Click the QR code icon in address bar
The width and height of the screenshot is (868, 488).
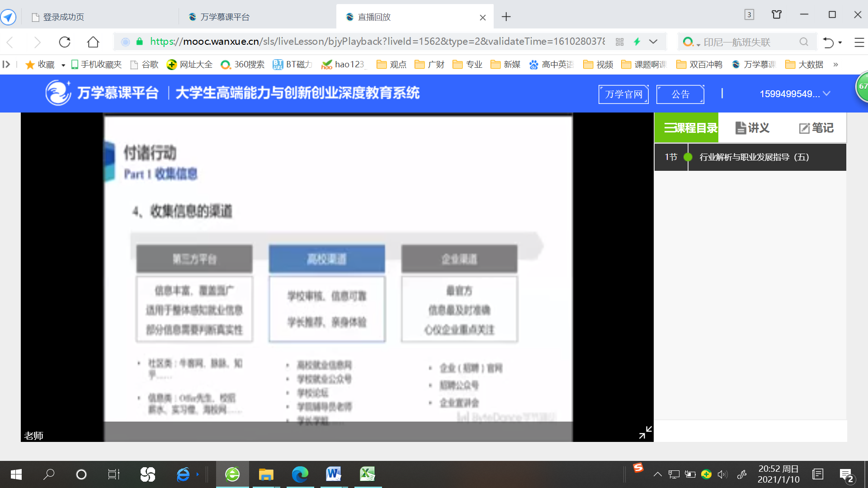tap(619, 42)
